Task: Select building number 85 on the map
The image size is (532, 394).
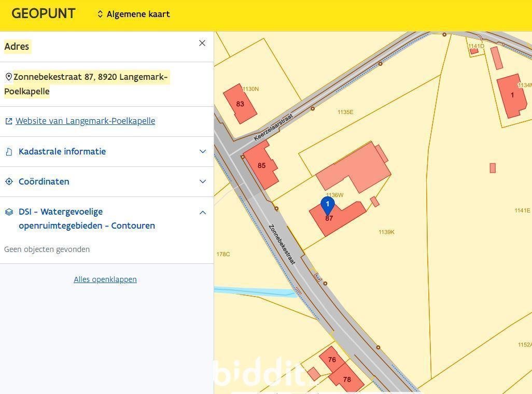Action: [x=261, y=165]
